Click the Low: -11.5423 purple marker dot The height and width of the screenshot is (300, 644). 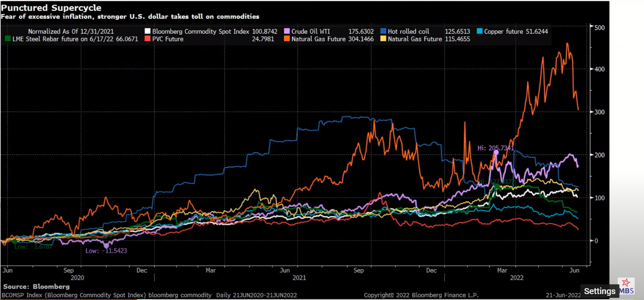pyautogui.click(x=106, y=245)
